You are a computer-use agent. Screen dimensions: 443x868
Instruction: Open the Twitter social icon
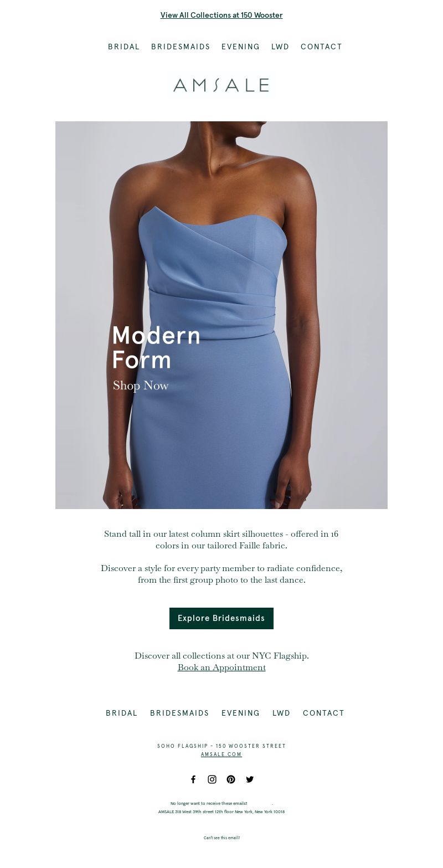coord(250,779)
